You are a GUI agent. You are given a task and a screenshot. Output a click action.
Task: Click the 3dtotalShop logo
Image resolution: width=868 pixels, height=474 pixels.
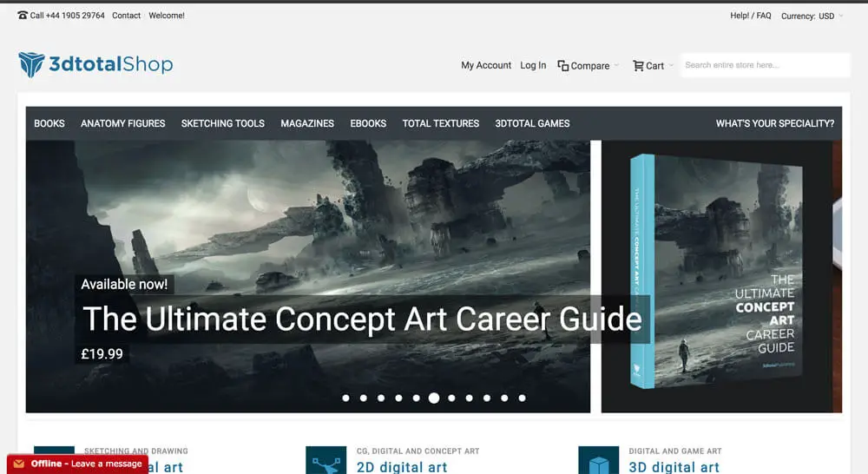point(95,64)
